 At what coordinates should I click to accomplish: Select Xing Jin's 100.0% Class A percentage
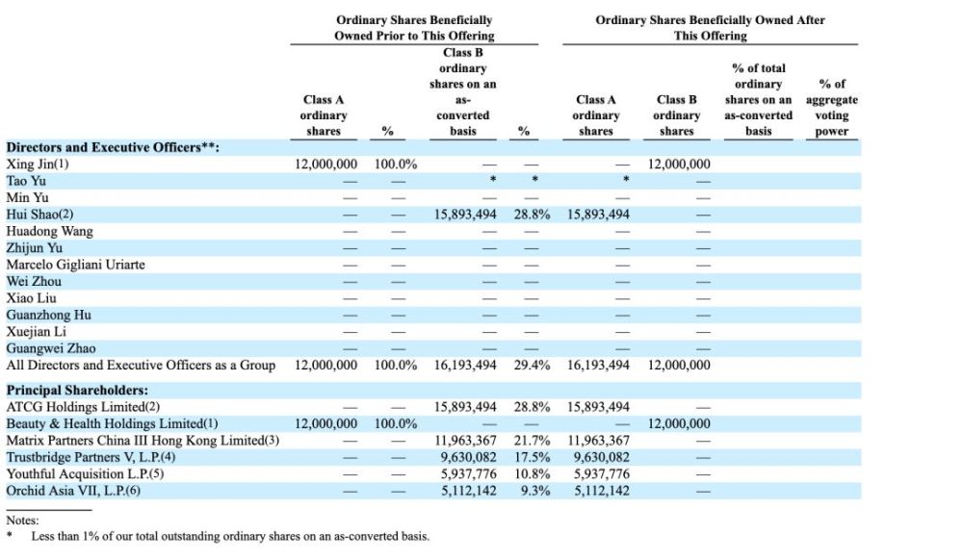coord(396,165)
